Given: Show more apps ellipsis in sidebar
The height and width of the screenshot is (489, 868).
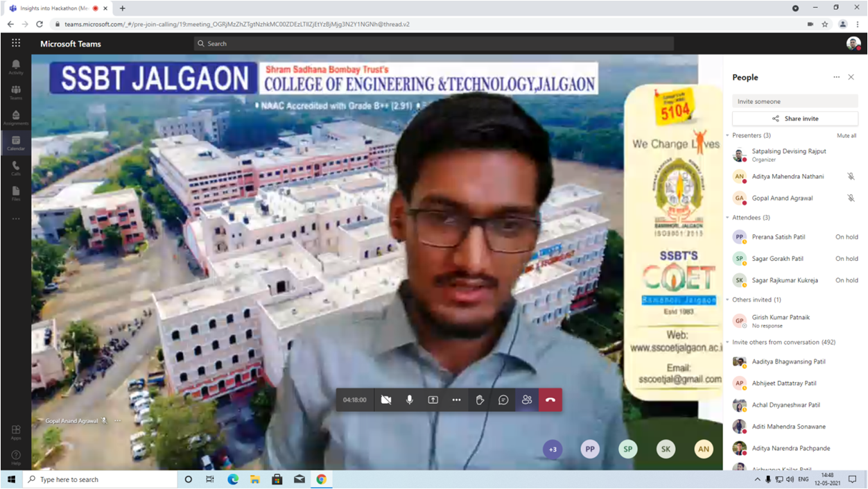Looking at the screenshot, I should pyautogui.click(x=15, y=219).
